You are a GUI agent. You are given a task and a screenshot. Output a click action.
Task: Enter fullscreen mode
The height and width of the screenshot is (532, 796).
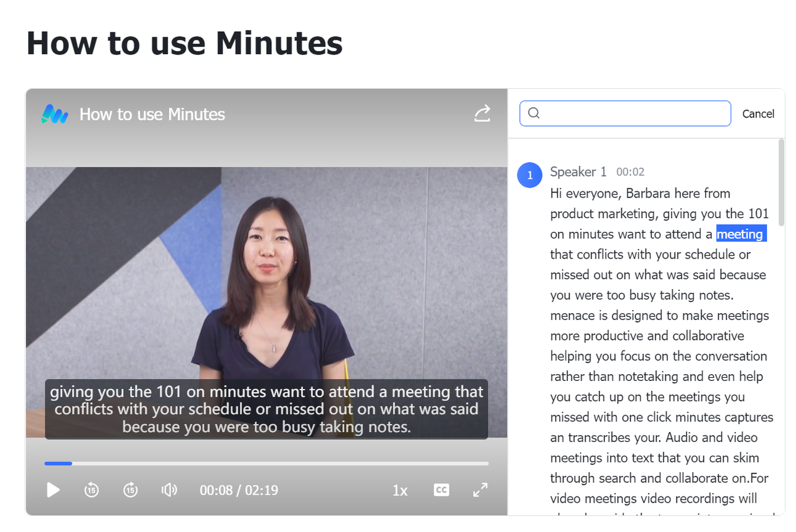click(x=480, y=490)
